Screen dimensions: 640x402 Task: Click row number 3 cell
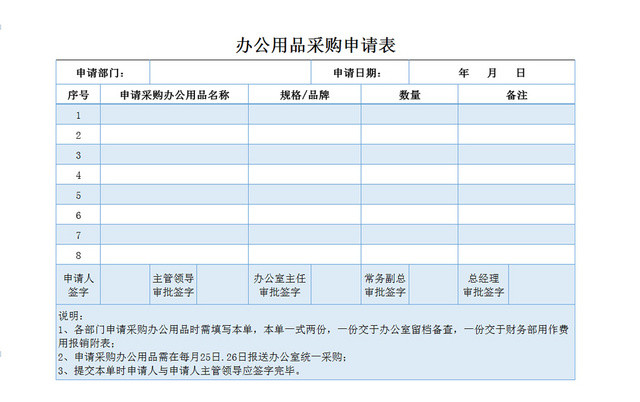pyautogui.click(x=78, y=155)
